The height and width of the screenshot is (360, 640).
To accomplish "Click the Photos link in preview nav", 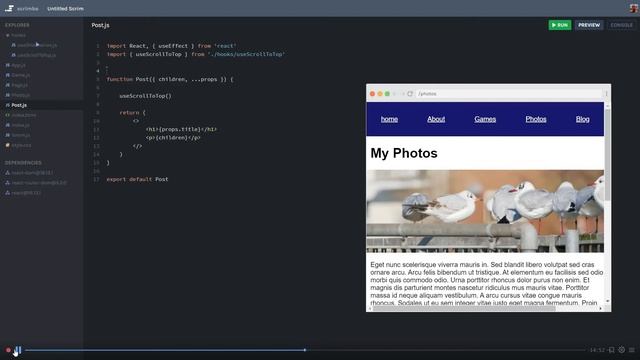I will (x=536, y=119).
